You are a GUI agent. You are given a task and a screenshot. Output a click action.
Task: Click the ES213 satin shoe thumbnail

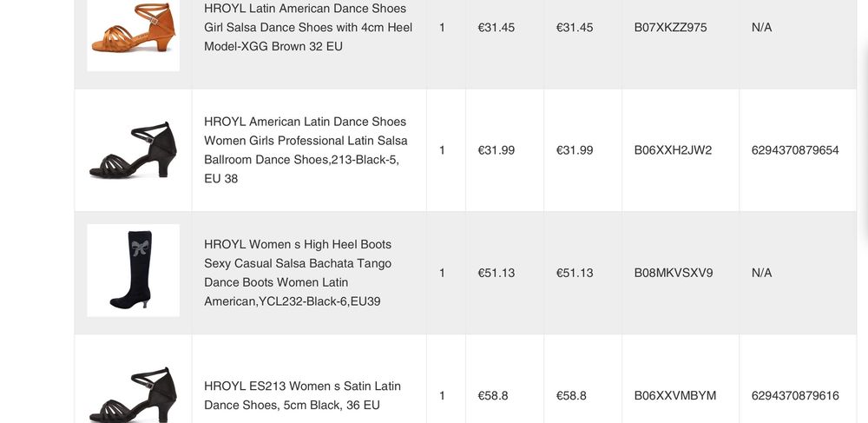pyautogui.click(x=133, y=393)
